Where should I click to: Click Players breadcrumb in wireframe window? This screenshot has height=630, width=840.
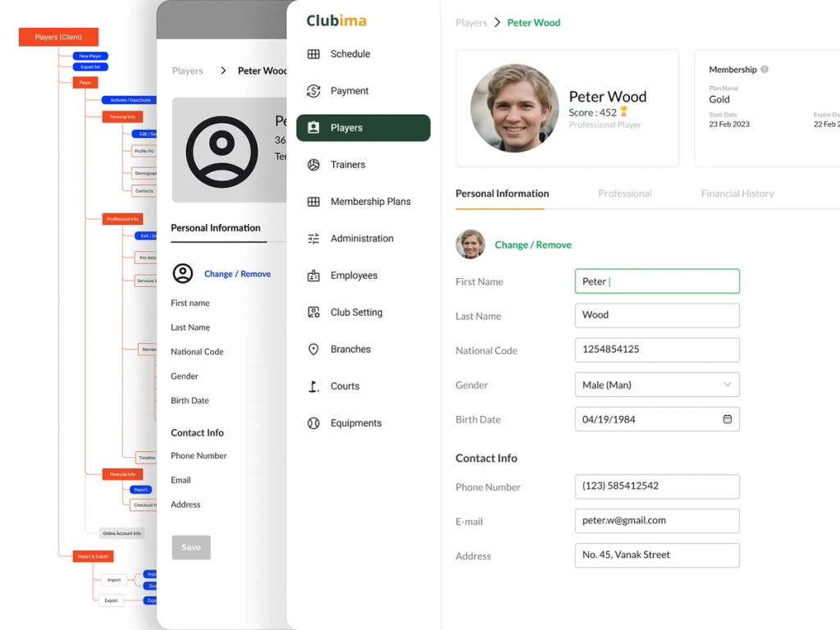pos(188,71)
